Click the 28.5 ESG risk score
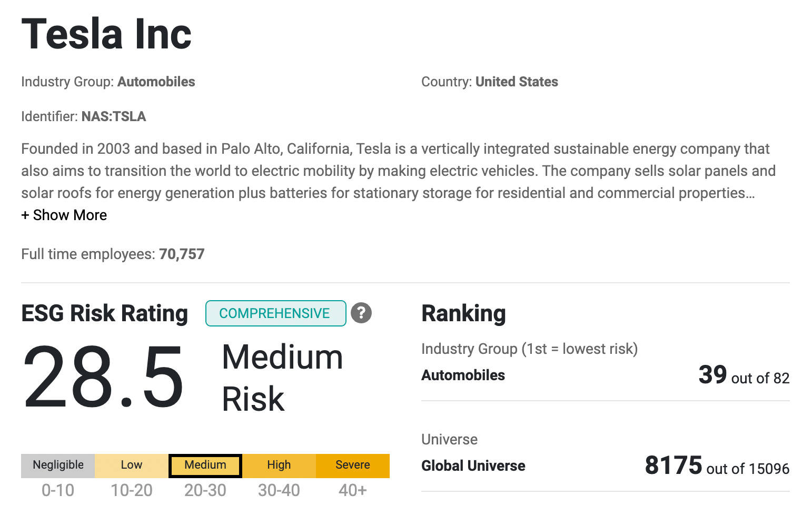This screenshot has width=812, height=515. 103,377
